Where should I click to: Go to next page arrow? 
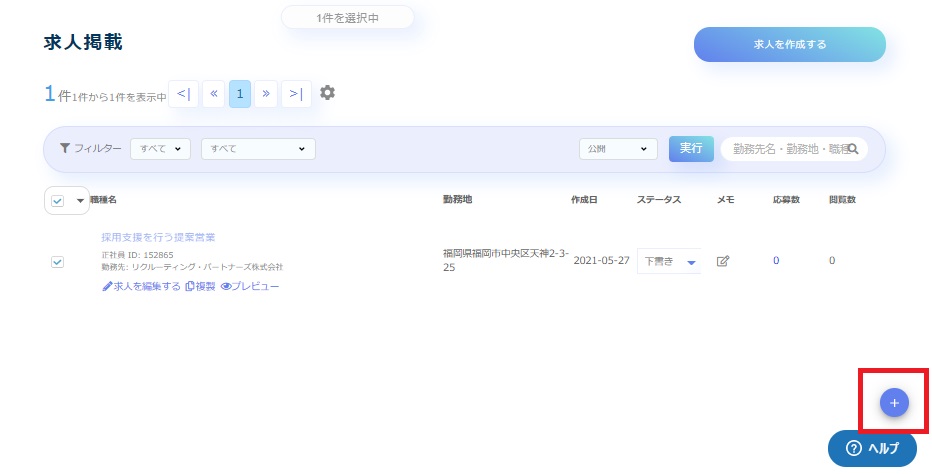(266, 94)
